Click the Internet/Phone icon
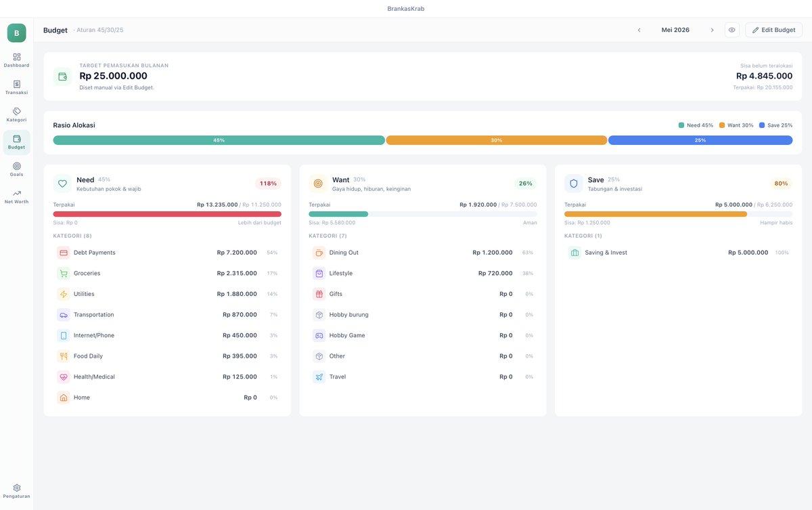The height and width of the screenshot is (510, 812). tap(63, 335)
